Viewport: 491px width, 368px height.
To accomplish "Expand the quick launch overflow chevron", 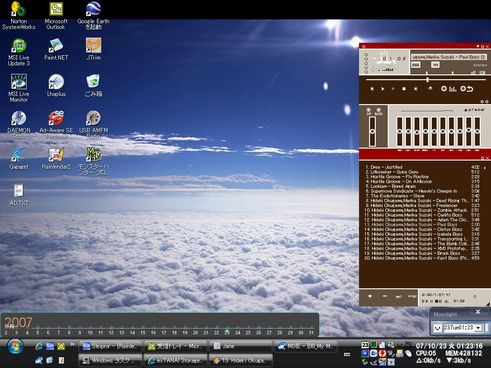I will [x=72, y=344].
